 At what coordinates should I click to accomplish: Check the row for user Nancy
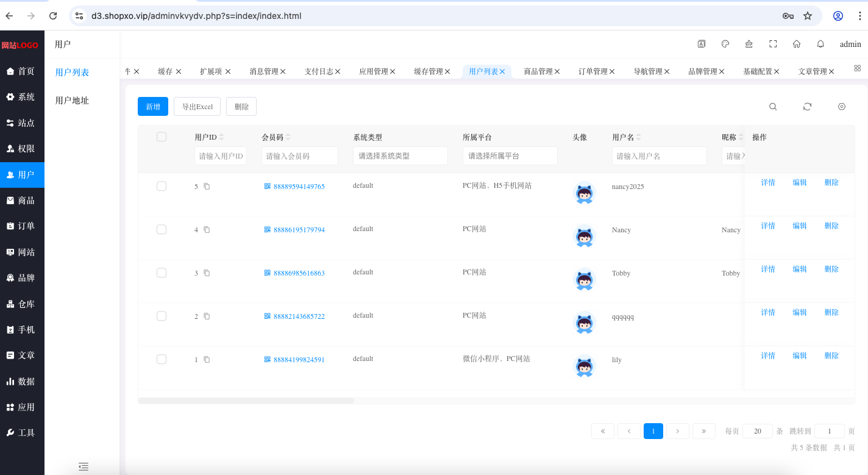click(x=162, y=229)
